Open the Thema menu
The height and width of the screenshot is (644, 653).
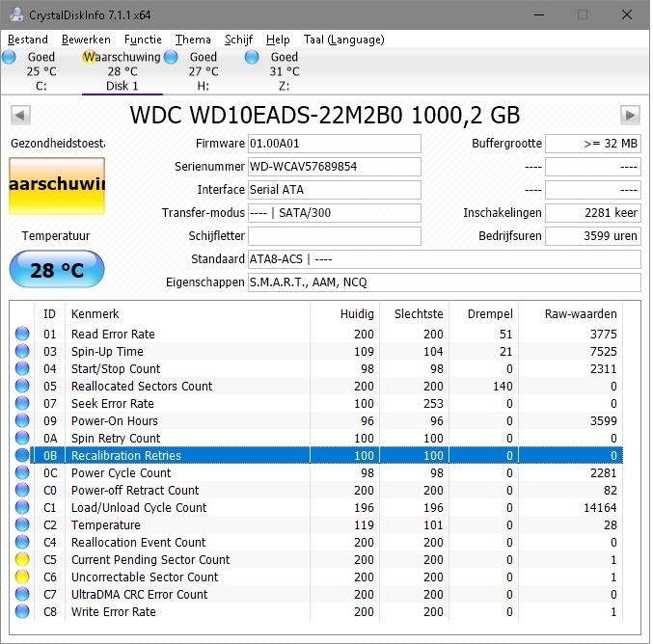pos(193,40)
